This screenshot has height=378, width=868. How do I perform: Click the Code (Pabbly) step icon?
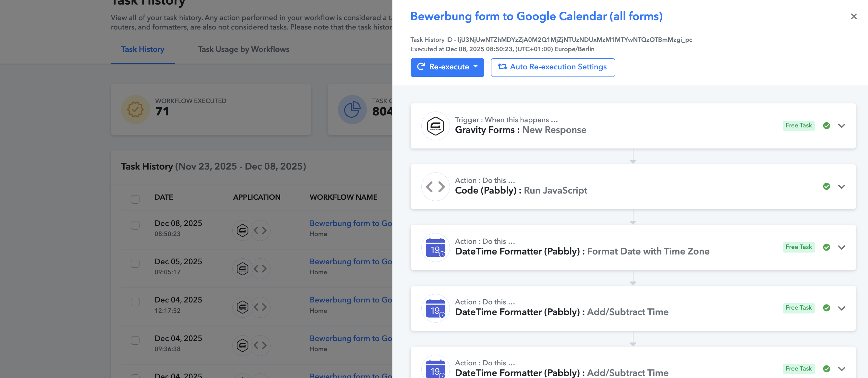pyautogui.click(x=435, y=187)
